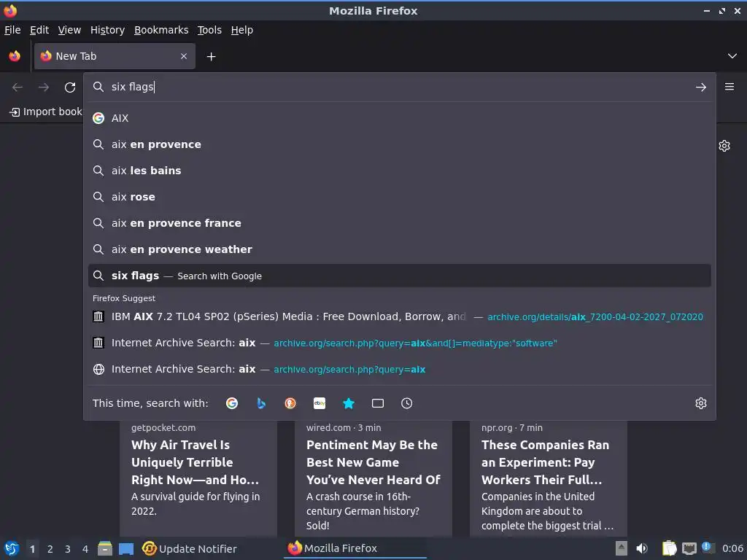
Task: Choose suggestion aix en provence france
Action: coord(399,223)
